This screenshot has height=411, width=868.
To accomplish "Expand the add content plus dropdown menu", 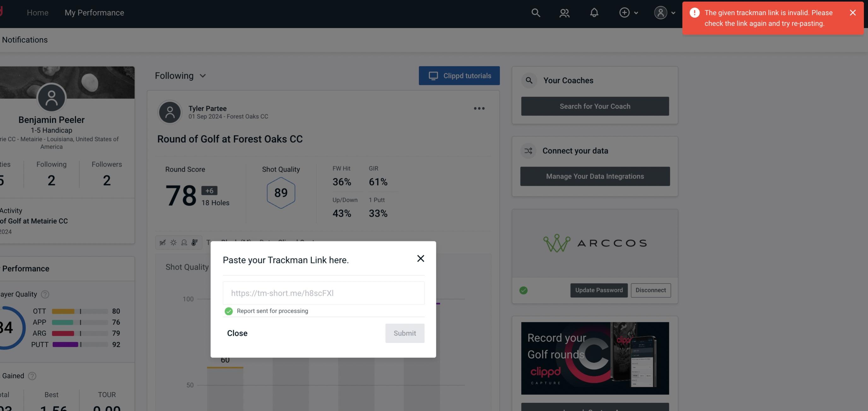I will pos(629,12).
